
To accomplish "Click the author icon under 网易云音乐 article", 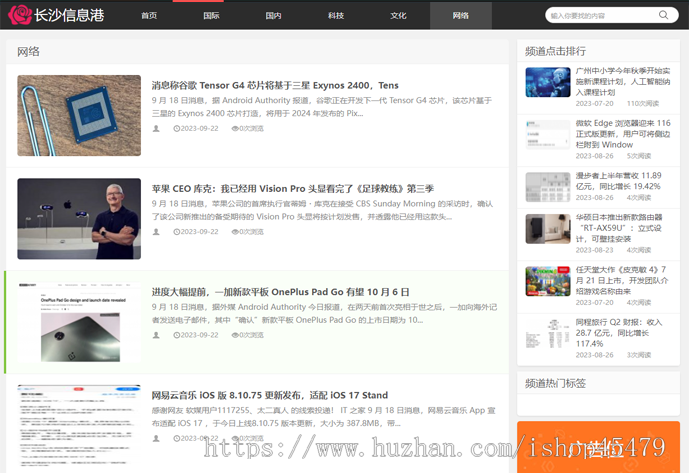I will 156,439.
